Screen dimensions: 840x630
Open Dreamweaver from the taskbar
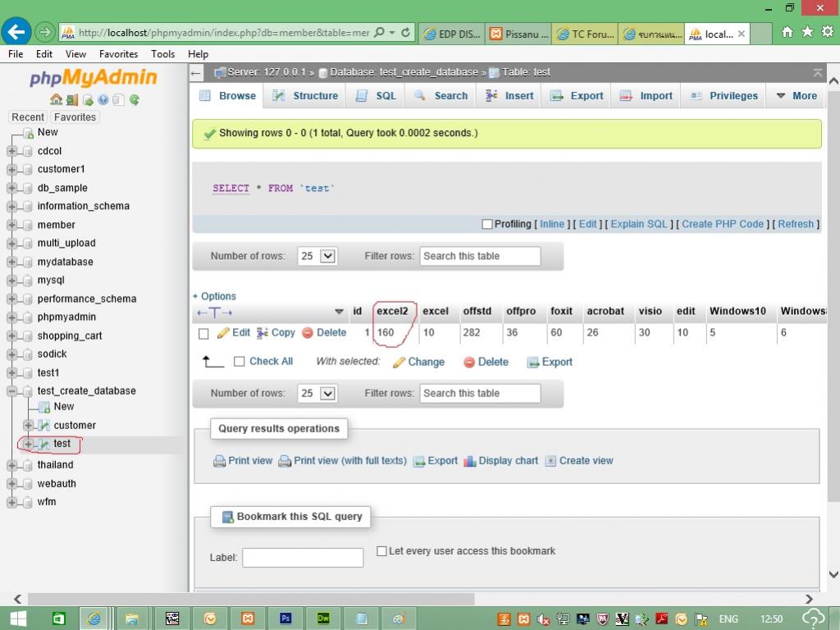tap(323, 619)
